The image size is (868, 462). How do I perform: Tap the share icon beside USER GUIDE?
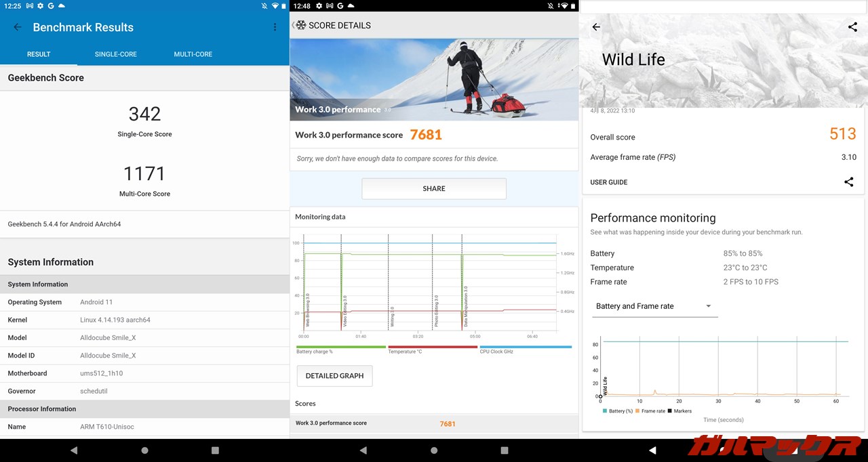(x=848, y=182)
